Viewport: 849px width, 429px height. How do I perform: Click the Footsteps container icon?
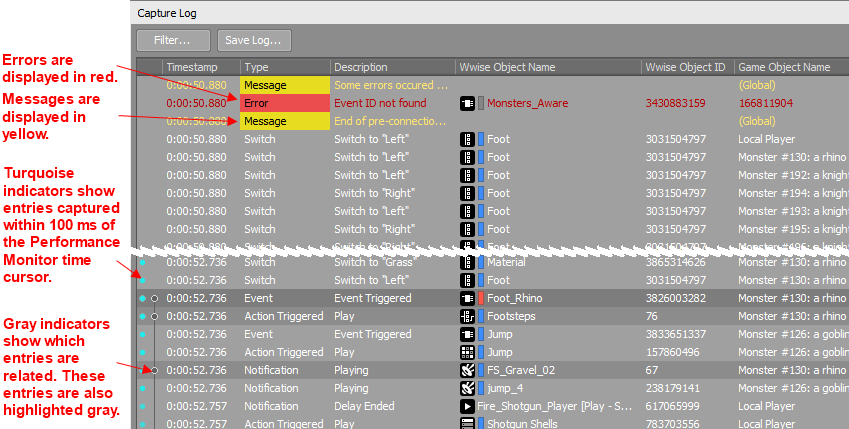(467, 316)
